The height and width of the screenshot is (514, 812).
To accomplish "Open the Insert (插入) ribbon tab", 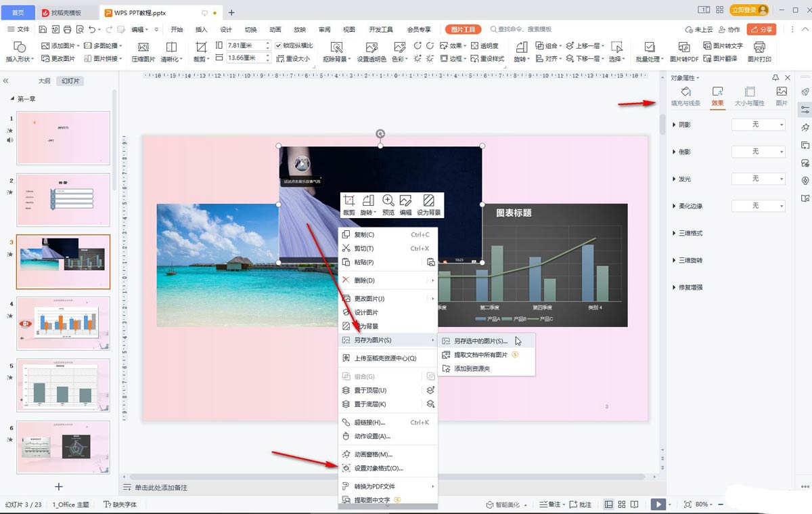I will pyautogui.click(x=201, y=30).
